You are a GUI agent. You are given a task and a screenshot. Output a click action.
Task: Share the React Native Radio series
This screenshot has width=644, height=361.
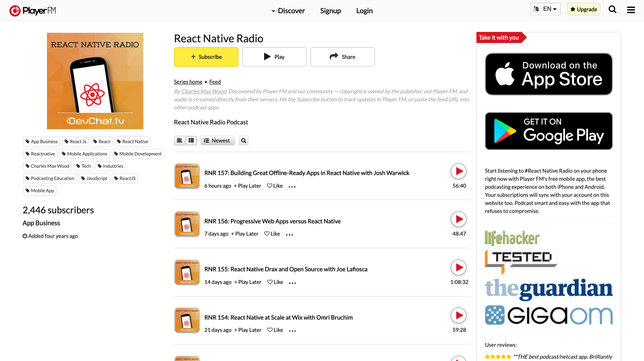[343, 57]
